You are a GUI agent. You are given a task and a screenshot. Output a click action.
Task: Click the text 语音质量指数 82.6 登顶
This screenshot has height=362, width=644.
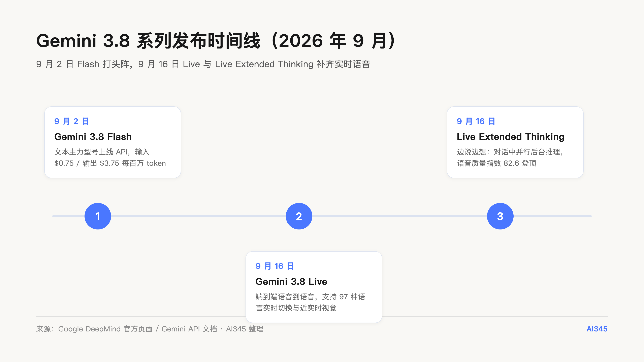click(496, 163)
